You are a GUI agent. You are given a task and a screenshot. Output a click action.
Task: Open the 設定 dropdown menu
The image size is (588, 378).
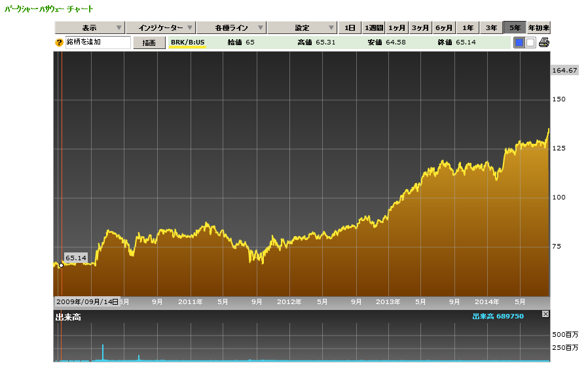tap(302, 27)
